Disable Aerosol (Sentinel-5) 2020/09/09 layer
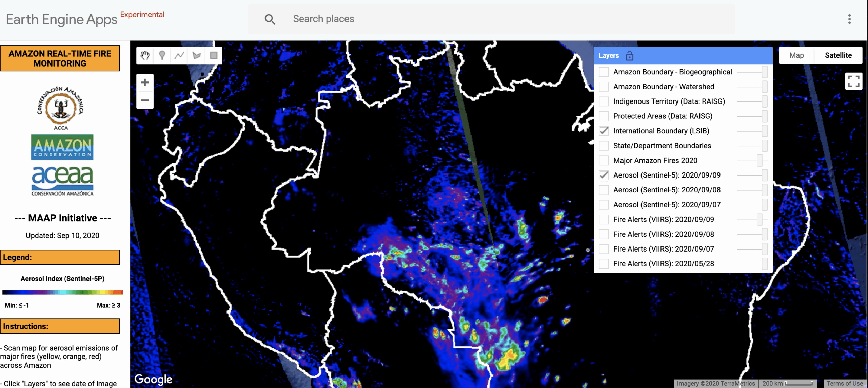 click(604, 175)
